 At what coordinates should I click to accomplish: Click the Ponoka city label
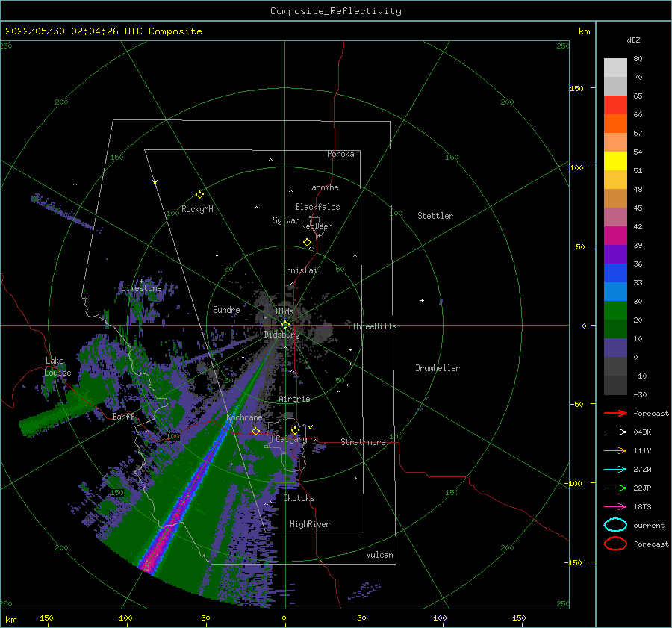point(340,154)
